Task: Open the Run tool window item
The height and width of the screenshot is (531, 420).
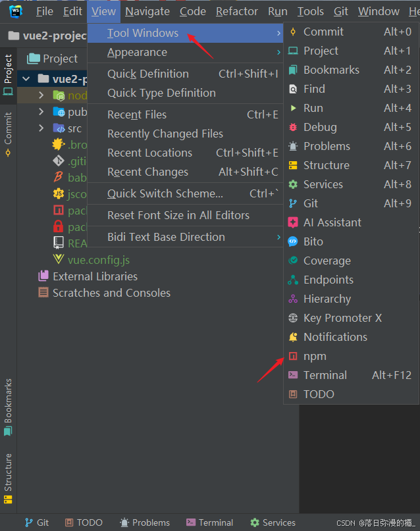Action: (x=351, y=108)
